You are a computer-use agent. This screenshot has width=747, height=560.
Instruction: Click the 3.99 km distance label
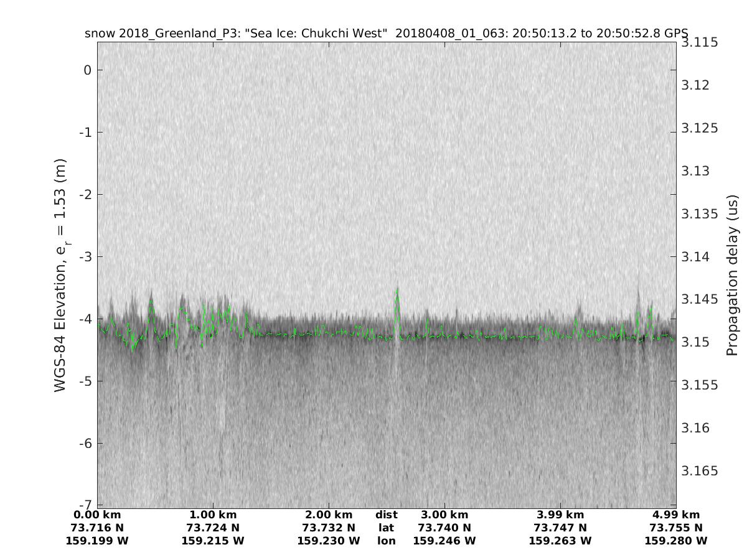pyautogui.click(x=560, y=515)
